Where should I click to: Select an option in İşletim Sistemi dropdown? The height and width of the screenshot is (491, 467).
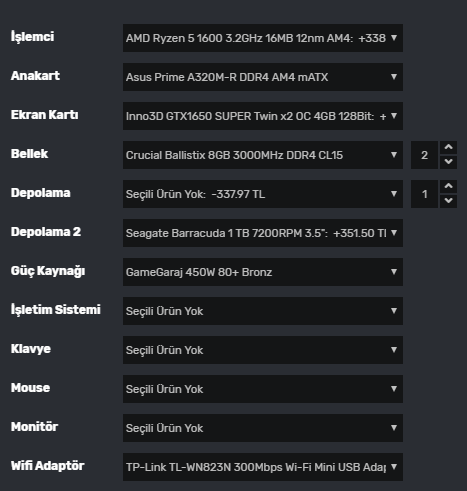[x=263, y=311]
